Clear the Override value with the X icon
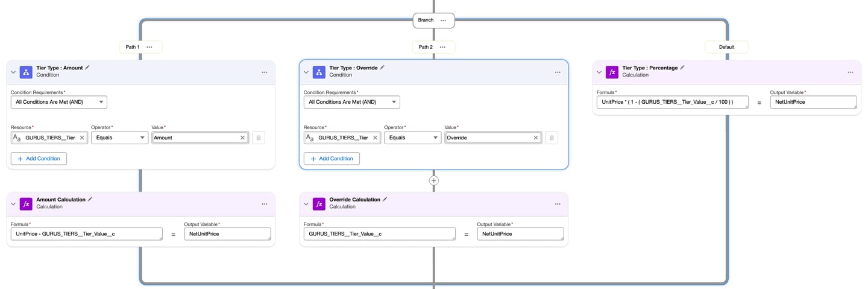868x289 pixels. click(x=536, y=138)
